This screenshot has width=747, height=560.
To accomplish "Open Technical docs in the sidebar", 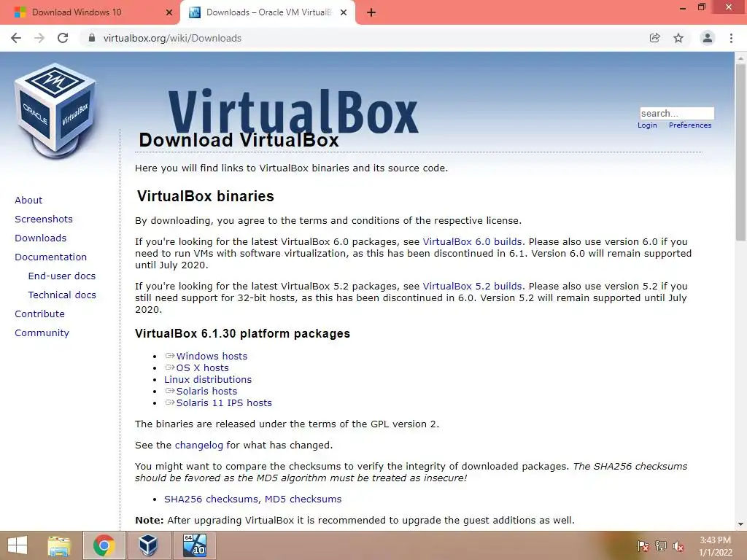I will coord(62,295).
